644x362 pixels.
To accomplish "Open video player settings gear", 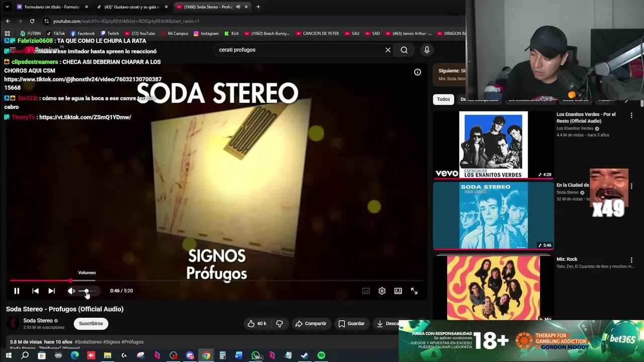I will click(x=382, y=291).
